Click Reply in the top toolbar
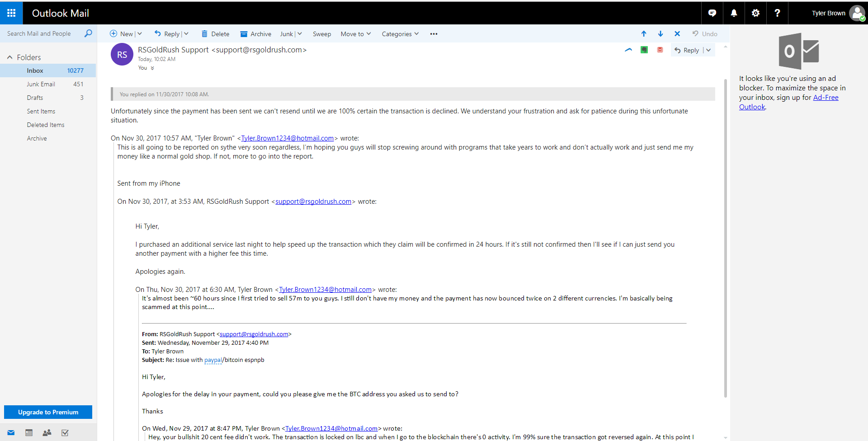Image resolution: width=868 pixels, height=441 pixels. click(167, 34)
